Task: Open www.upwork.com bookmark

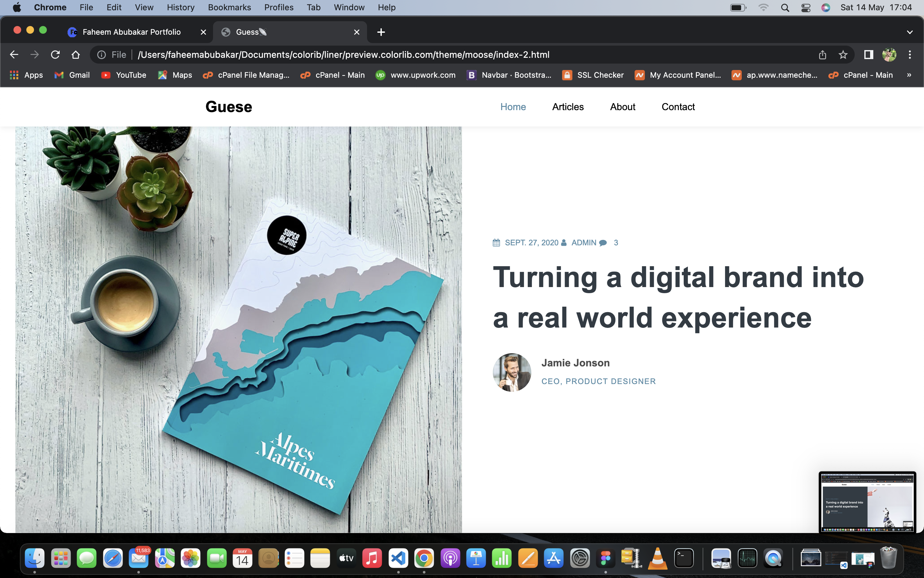Action: pyautogui.click(x=416, y=75)
